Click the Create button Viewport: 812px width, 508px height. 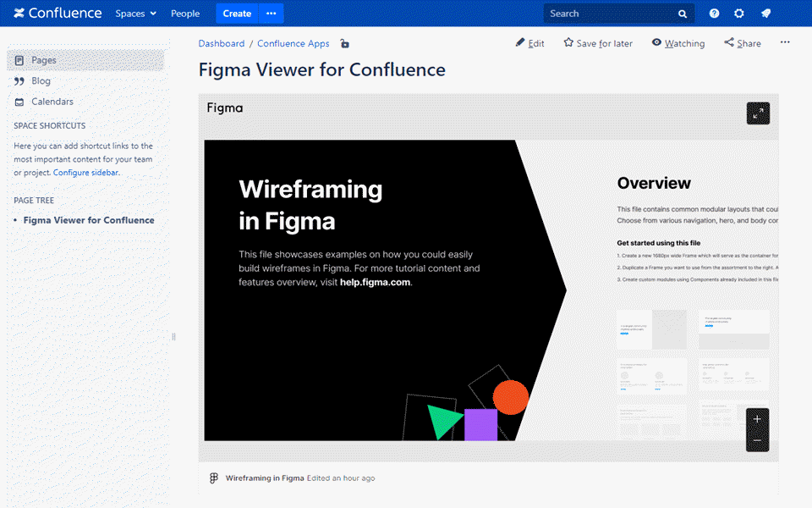pos(237,14)
